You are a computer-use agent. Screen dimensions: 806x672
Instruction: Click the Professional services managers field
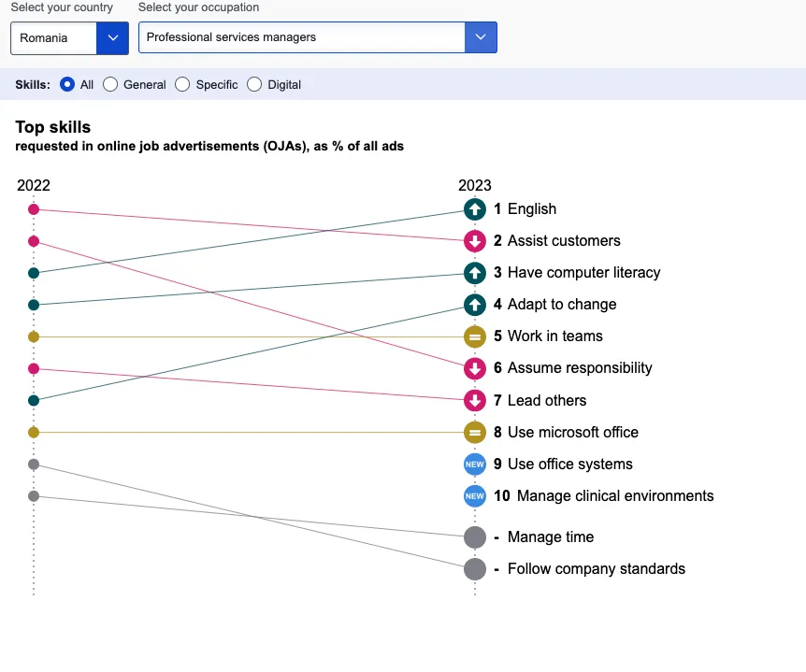point(301,38)
